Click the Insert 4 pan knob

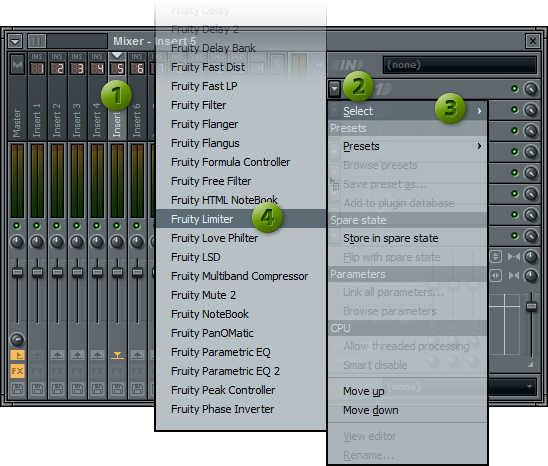[x=97, y=242]
